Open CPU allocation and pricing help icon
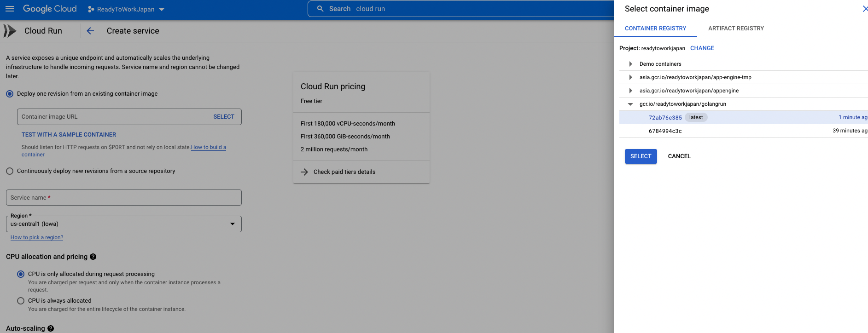Image resolution: width=868 pixels, height=333 pixels. coord(93,257)
